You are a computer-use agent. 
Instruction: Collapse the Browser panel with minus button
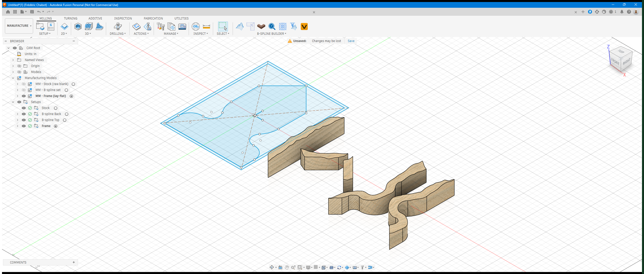tap(74, 41)
